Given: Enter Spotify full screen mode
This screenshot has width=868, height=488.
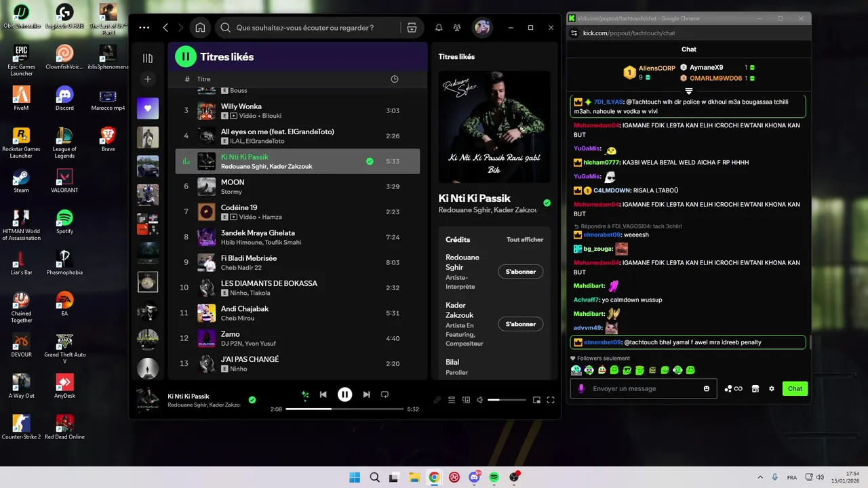Looking at the screenshot, I should click(551, 400).
